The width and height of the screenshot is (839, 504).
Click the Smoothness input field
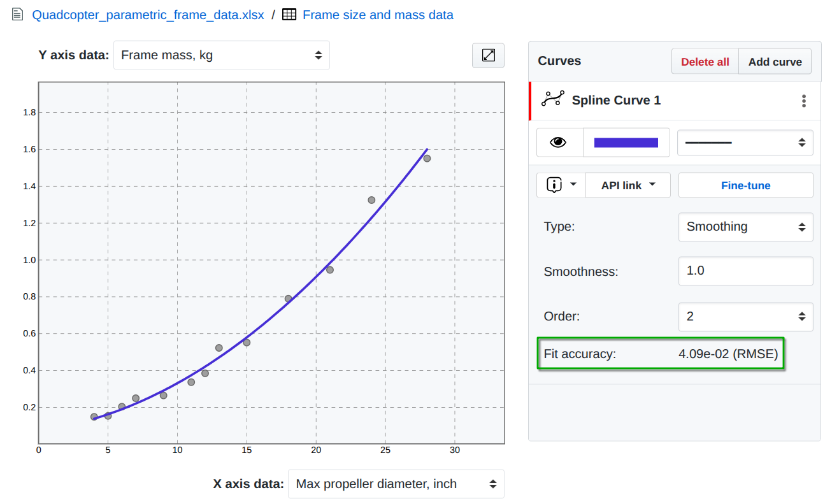point(745,271)
